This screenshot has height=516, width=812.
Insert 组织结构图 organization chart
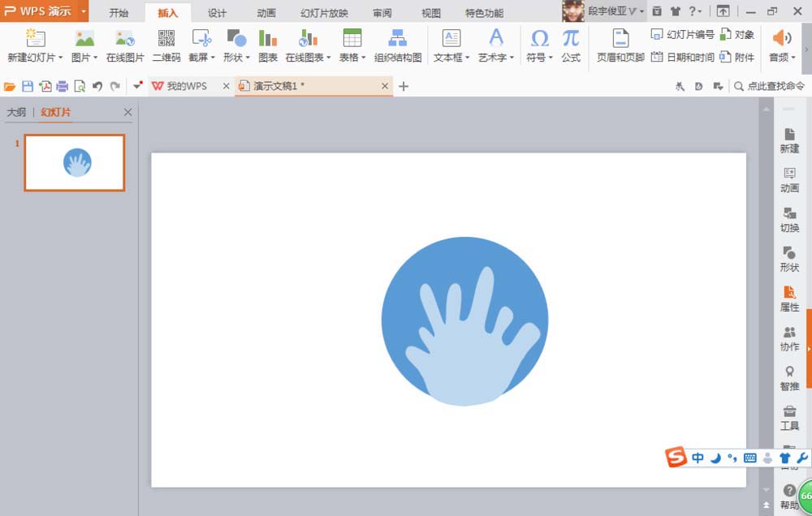tap(398, 45)
